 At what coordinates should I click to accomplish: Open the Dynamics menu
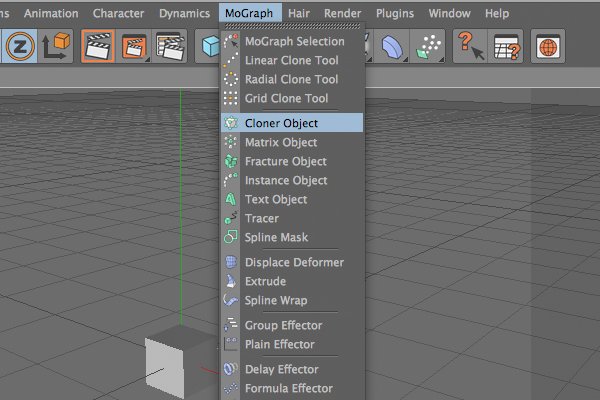(x=184, y=13)
